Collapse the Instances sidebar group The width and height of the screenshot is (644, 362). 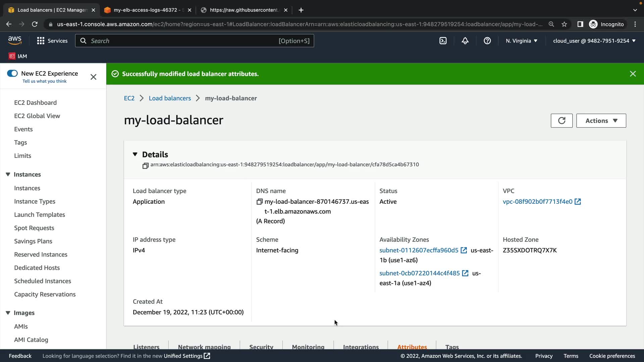pyautogui.click(x=8, y=175)
